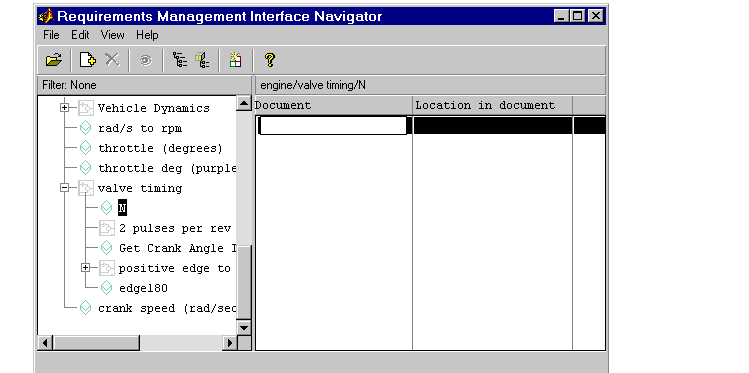Select the valve timing tree item
The image size is (749, 373).
pos(140,189)
